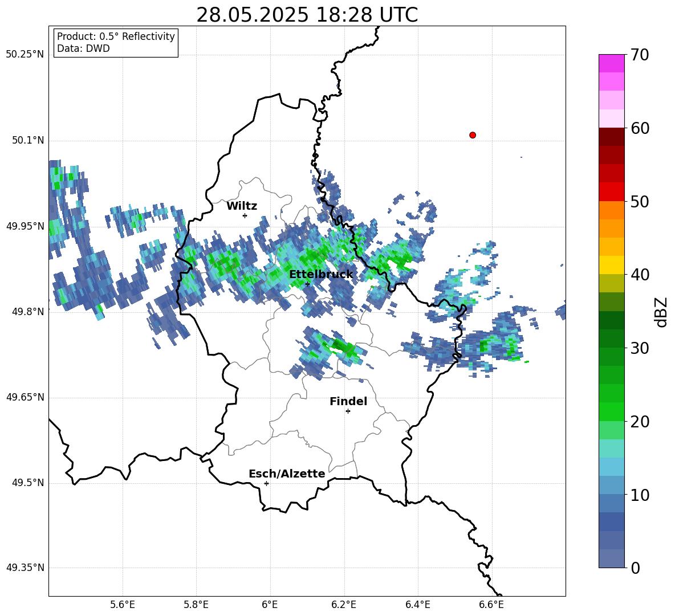The height and width of the screenshot is (616, 675).
Task: Pick the bright green swatch just above 20
Action: tap(611, 411)
